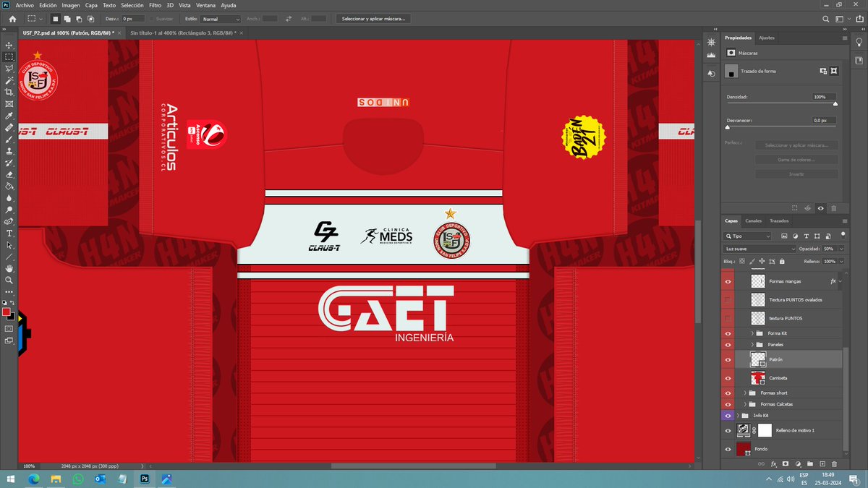Create a new layer icon

pyautogui.click(x=822, y=463)
